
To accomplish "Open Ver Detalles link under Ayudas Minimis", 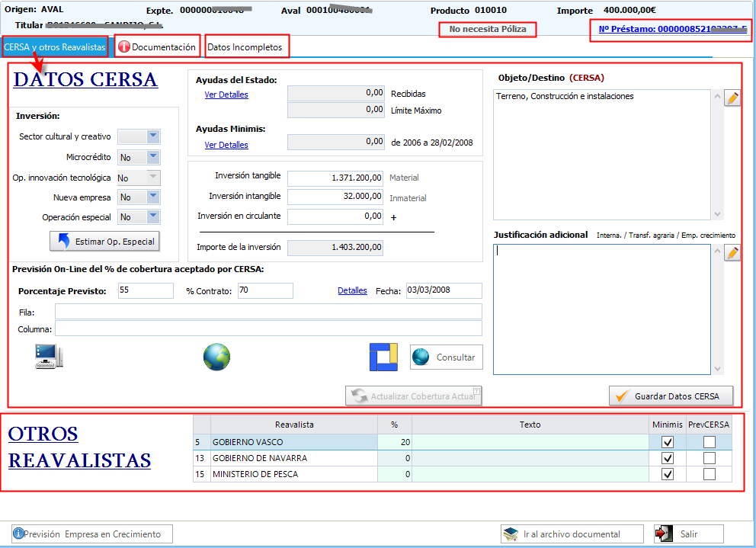I will point(226,145).
